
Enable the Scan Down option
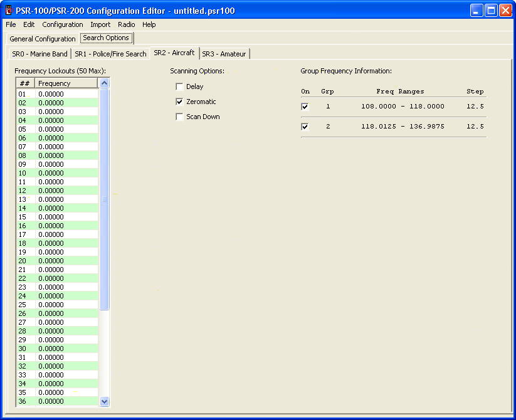180,117
